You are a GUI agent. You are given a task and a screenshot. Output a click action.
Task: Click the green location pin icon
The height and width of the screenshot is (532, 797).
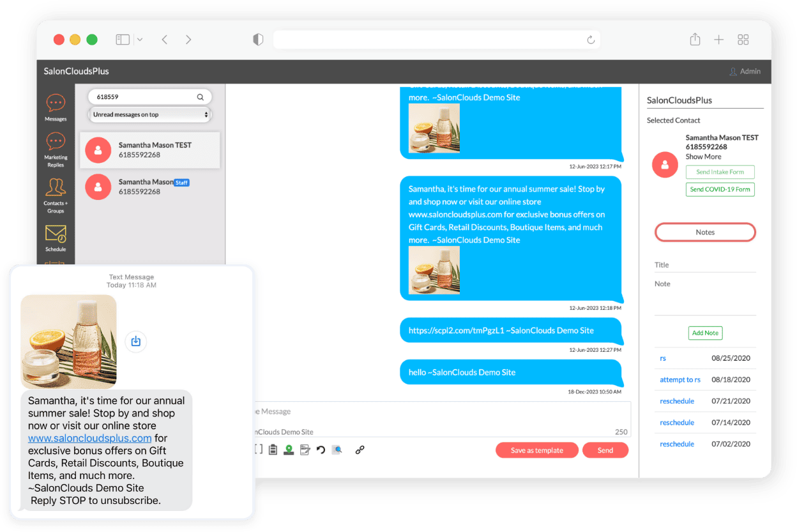[x=289, y=450]
